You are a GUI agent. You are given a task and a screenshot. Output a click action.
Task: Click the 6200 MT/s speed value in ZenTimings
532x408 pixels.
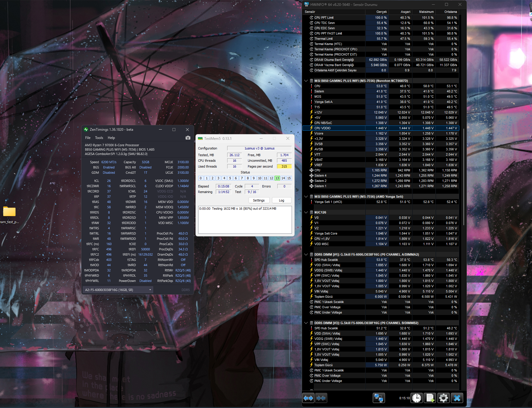coord(109,162)
